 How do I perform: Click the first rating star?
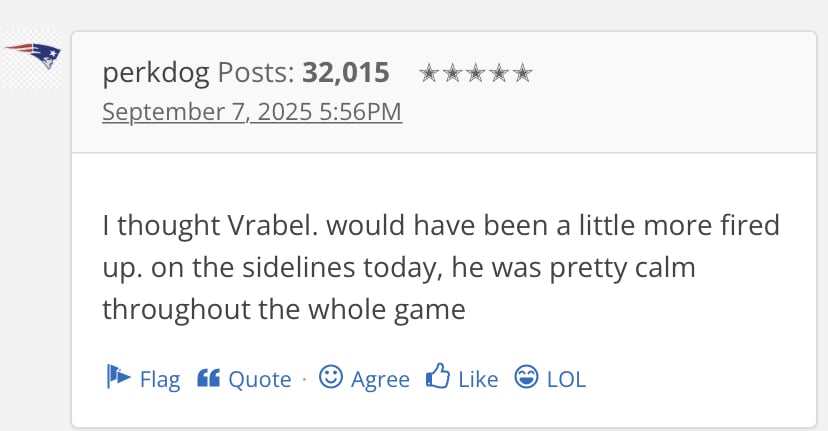[x=429, y=73]
